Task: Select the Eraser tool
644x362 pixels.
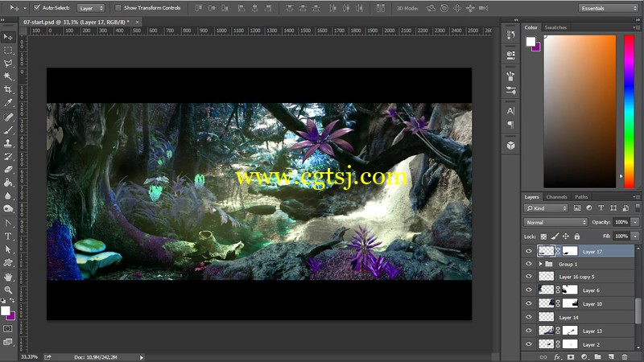Action: [8, 170]
